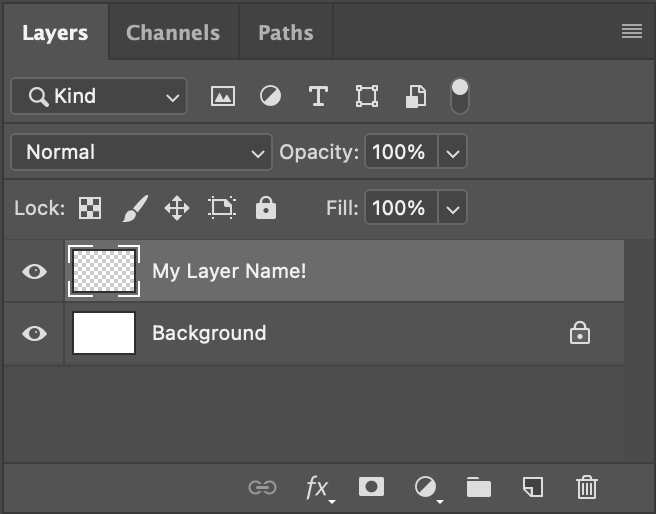Create a new layer
The width and height of the screenshot is (656, 514).
[x=533, y=487]
